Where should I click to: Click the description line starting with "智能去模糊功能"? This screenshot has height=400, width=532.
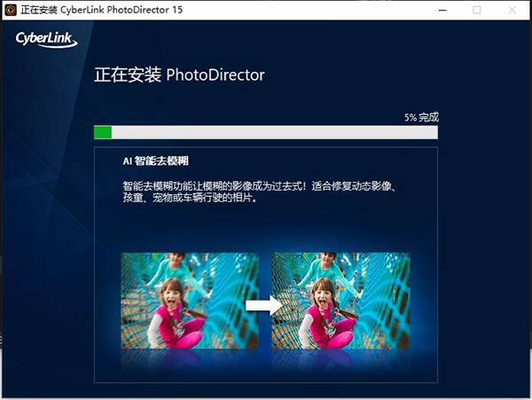(x=263, y=186)
